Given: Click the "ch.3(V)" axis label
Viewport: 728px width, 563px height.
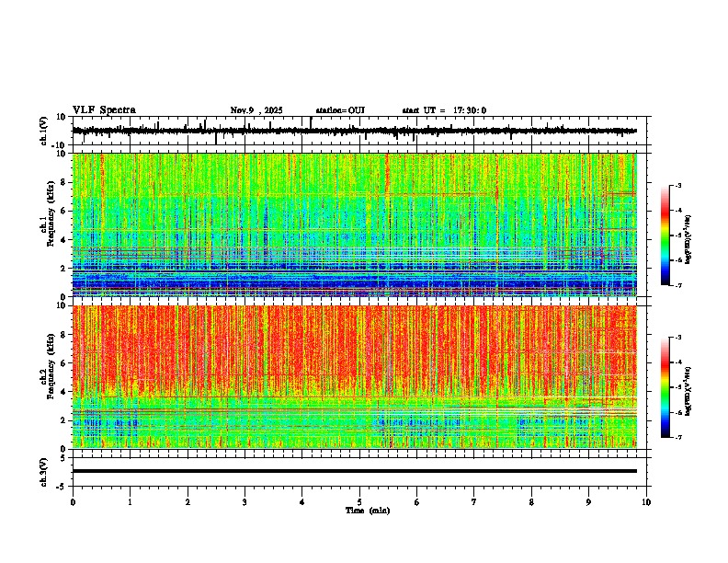Looking at the screenshot, I should [x=44, y=472].
